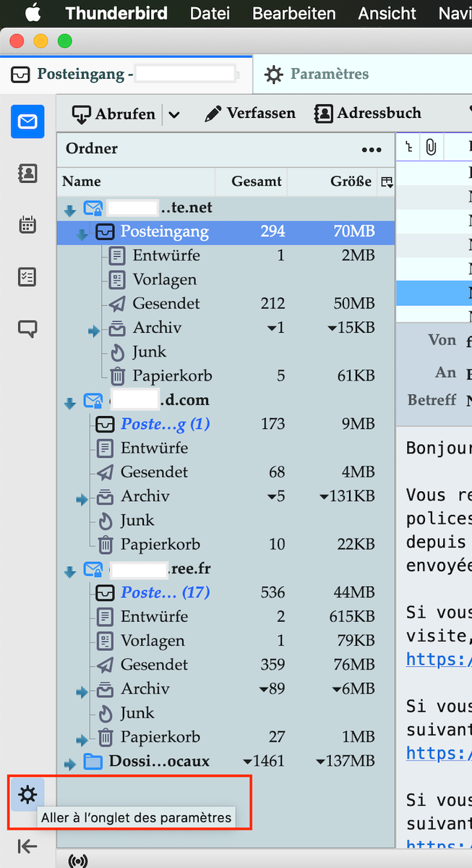Image resolution: width=472 pixels, height=868 pixels.
Task: Select Junk folder under ..ree.fr account
Action: 226,712
